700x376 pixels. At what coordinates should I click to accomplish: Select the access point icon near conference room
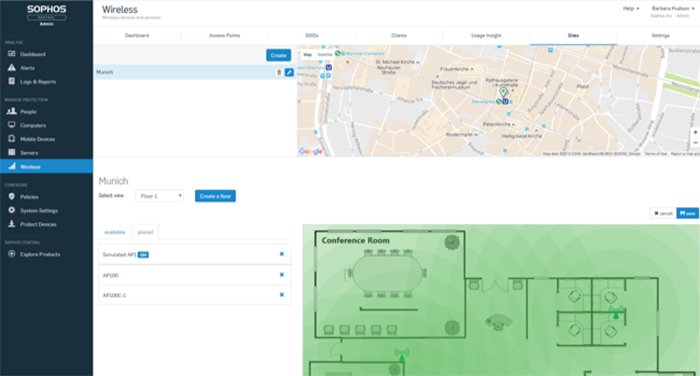(402, 354)
